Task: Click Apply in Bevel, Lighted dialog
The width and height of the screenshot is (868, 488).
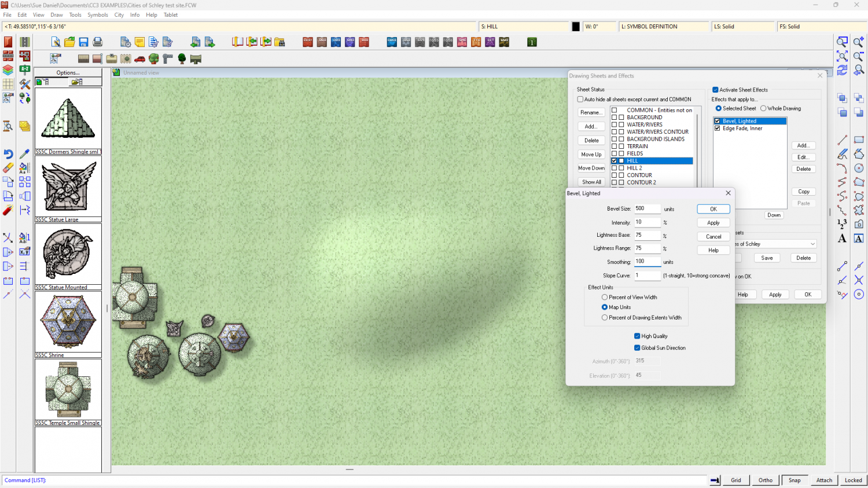Action: [713, 223]
